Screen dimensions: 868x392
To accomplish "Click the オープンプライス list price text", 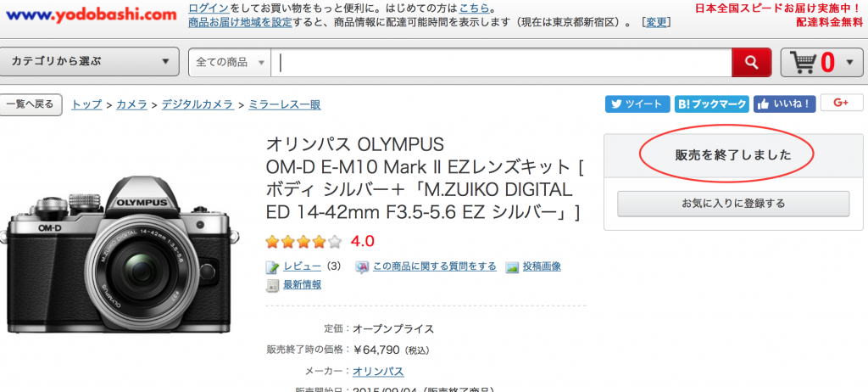I will [x=393, y=329].
